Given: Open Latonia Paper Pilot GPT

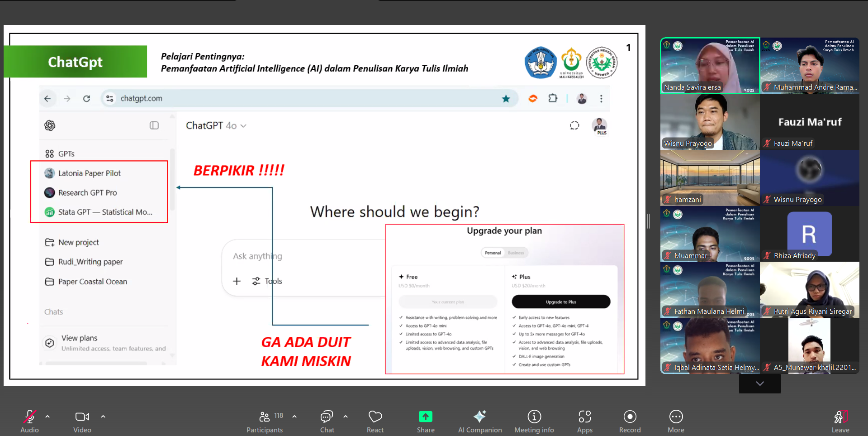Looking at the screenshot, I should [83, 173].
